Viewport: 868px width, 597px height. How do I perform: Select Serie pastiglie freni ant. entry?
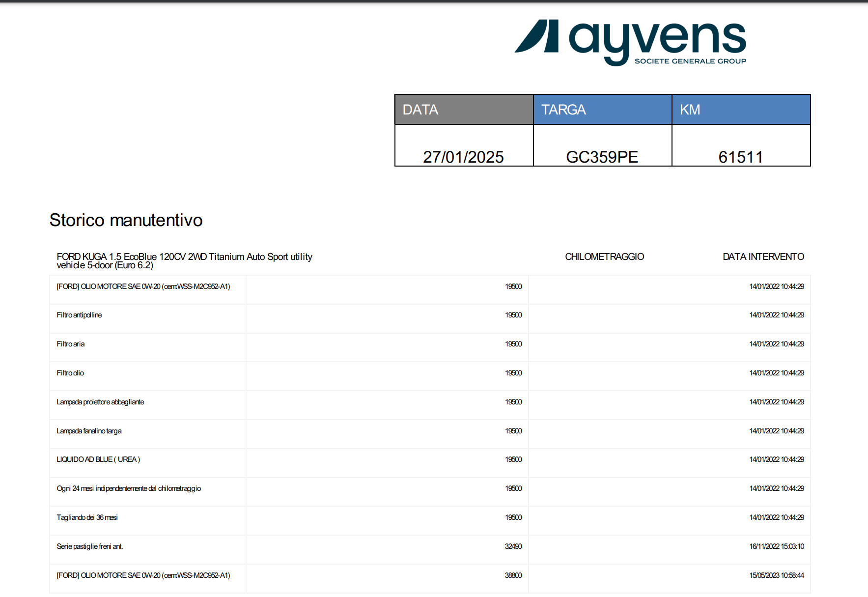point(90,546)
